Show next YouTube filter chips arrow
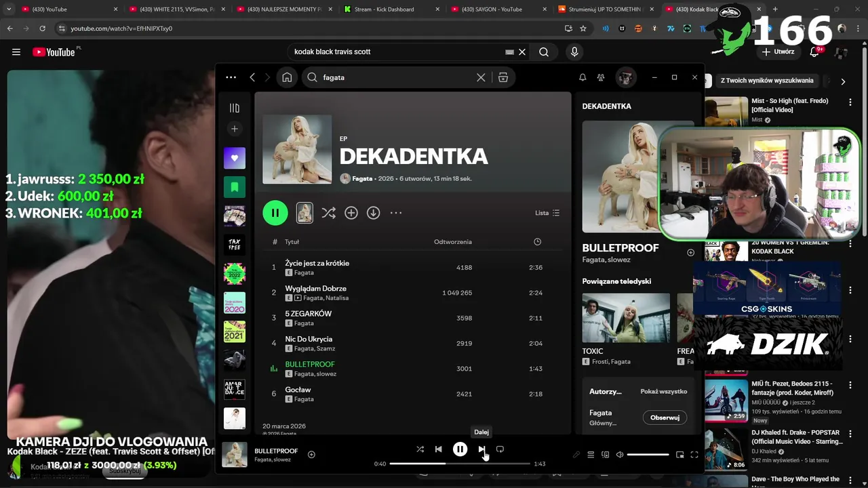Viewport: 868px width, 488px height. 843,81
